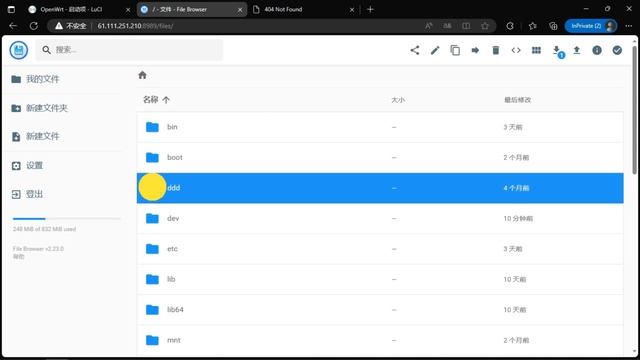The image size is (640, 360).
Task: Select the lib folder row
Action: (380, 279)
